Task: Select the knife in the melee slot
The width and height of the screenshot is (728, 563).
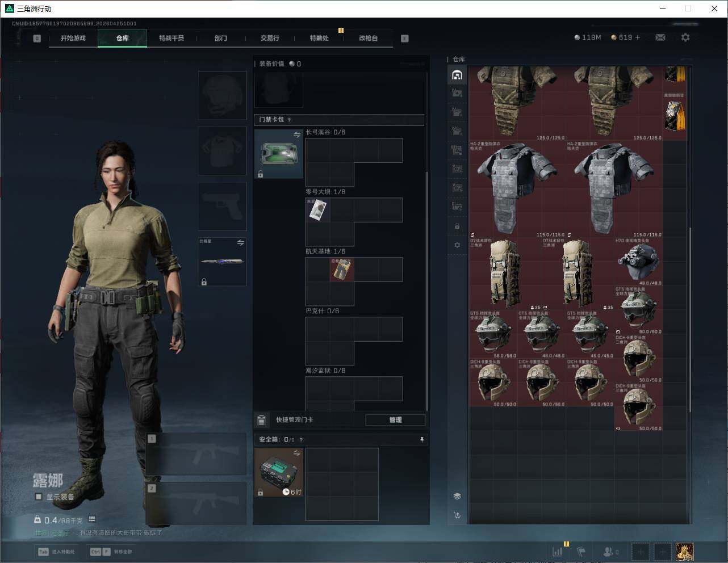Action: (x=222, y=262)
